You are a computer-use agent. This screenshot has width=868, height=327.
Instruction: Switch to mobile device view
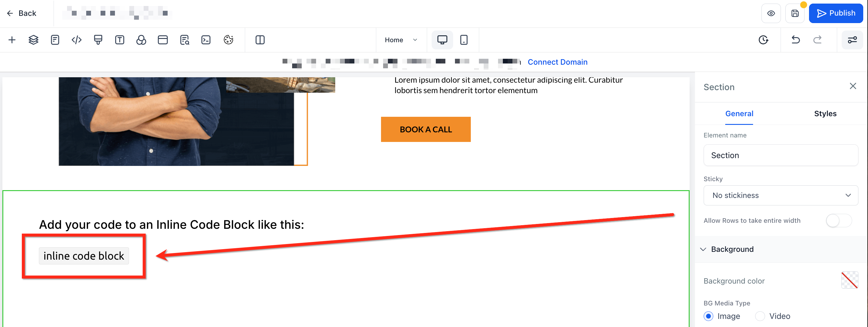pyautogui.click(x=464, y=40)
